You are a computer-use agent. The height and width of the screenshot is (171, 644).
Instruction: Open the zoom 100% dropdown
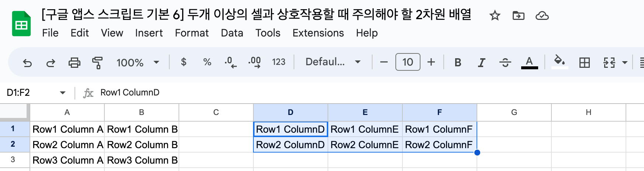(x=138, y=62)
